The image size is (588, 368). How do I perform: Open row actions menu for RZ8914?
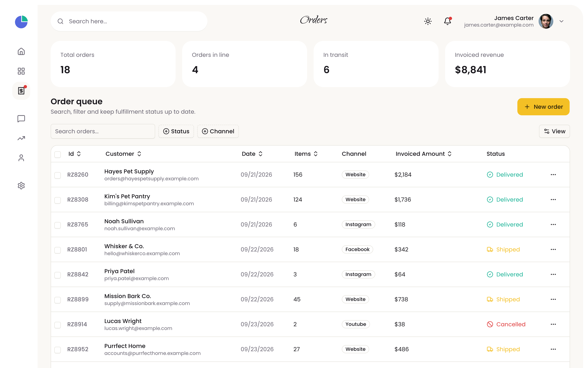pos(553,324)
